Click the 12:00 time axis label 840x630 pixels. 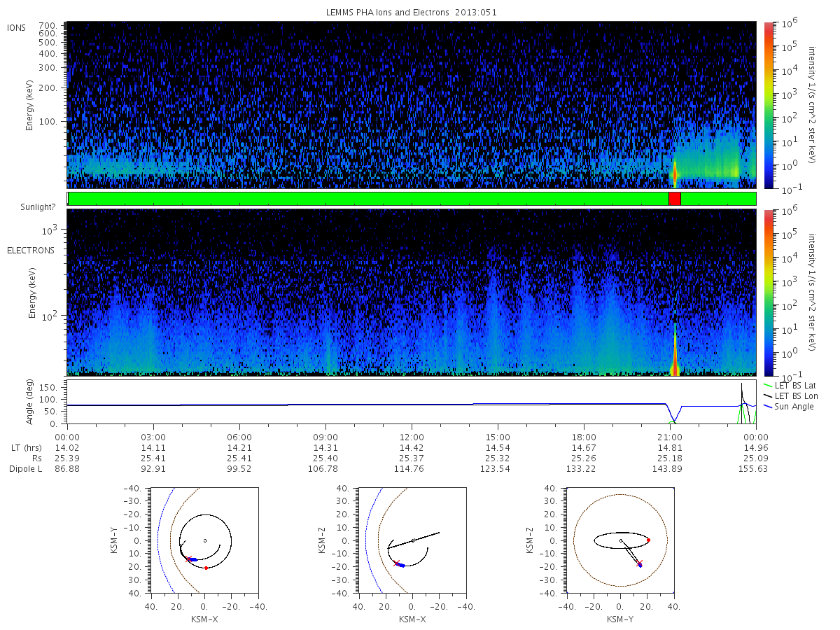[412, 436]
